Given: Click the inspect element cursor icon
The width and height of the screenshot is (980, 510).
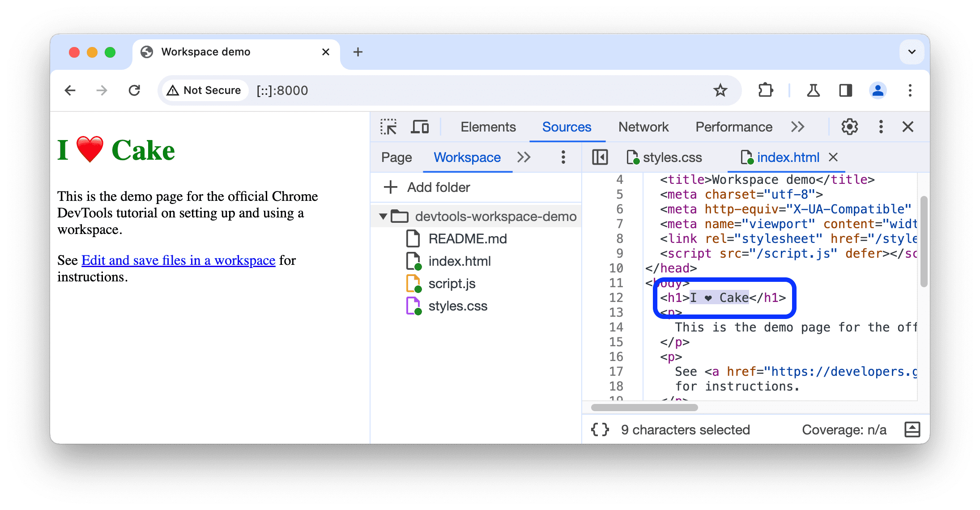Looking at the screenshot, I should [389, 127].
